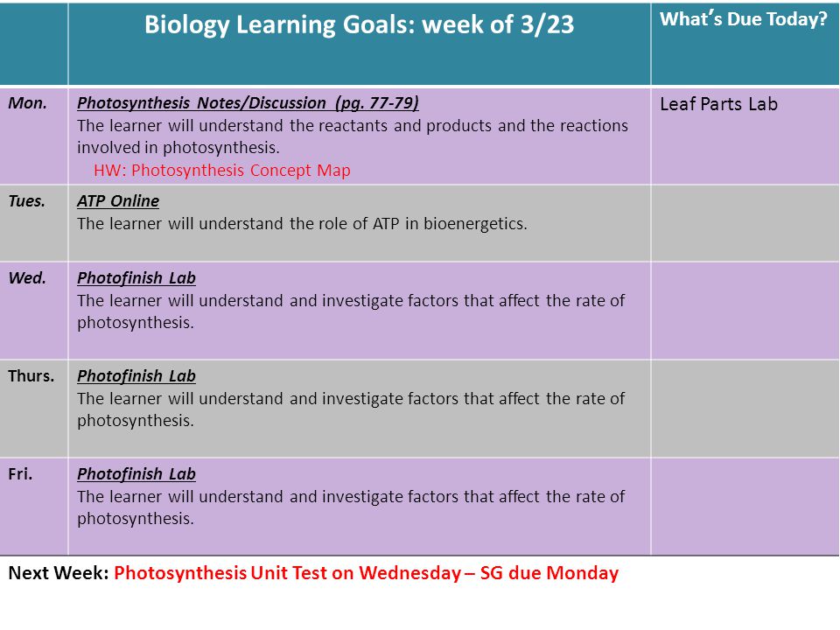Click the ATP Online underlined link

[x=118, y=201]
